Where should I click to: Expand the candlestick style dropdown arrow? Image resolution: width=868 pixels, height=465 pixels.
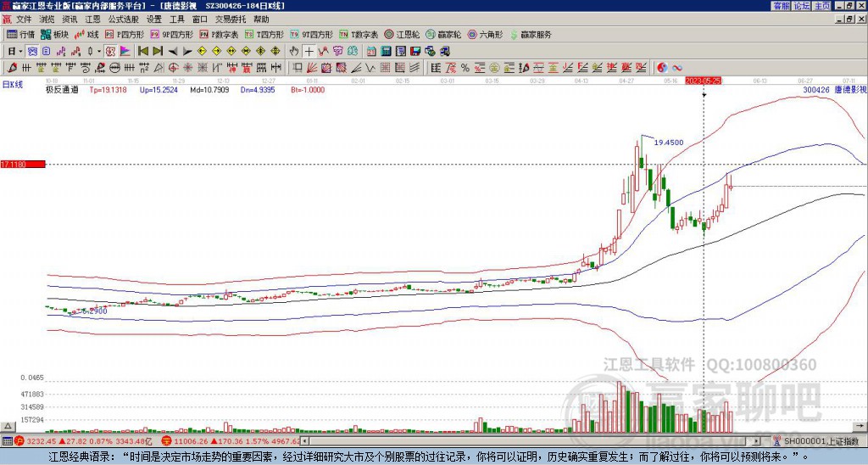(99, 52)
